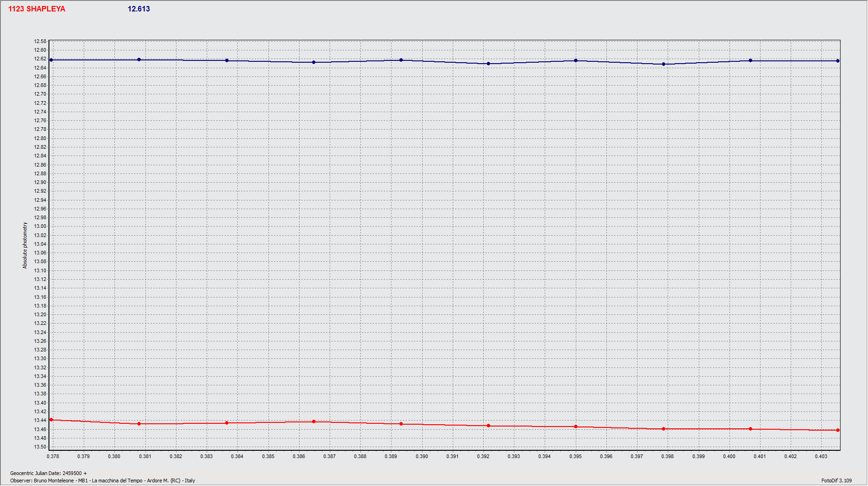Image resolution: width=868 pixels, height=486 pixels.
Task: Select red data point at 0.395
Action: pos(576,427)
